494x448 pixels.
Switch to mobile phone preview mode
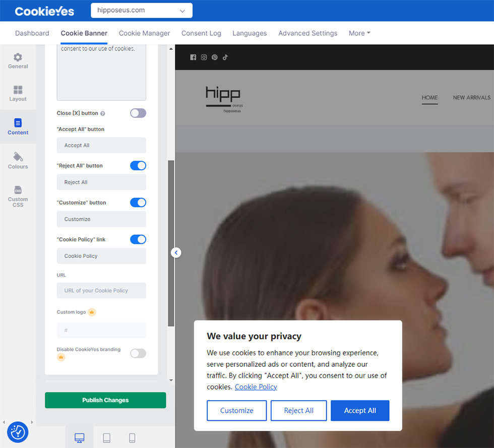[x=132, y=437]
